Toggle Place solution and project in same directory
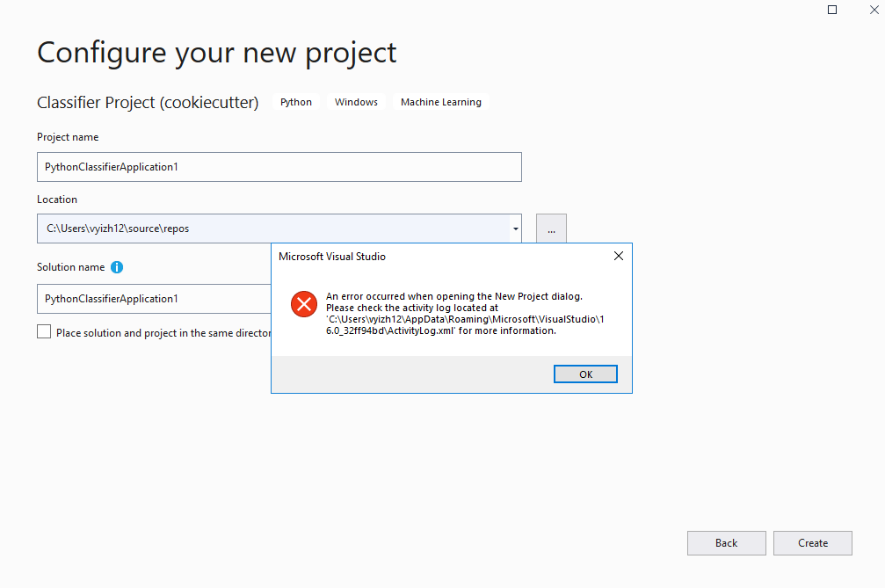Image resolution: width=885 pixels, height=588 pixels. tap(44, 332)
